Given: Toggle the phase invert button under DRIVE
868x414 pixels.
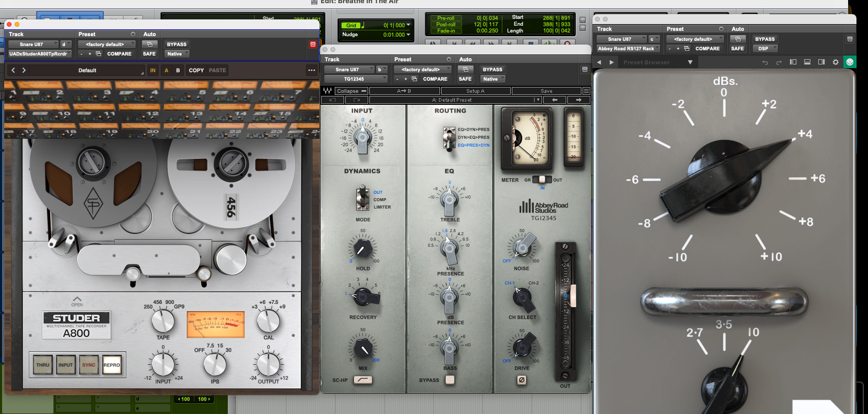Looking at the screenshot, I should 522,380.
